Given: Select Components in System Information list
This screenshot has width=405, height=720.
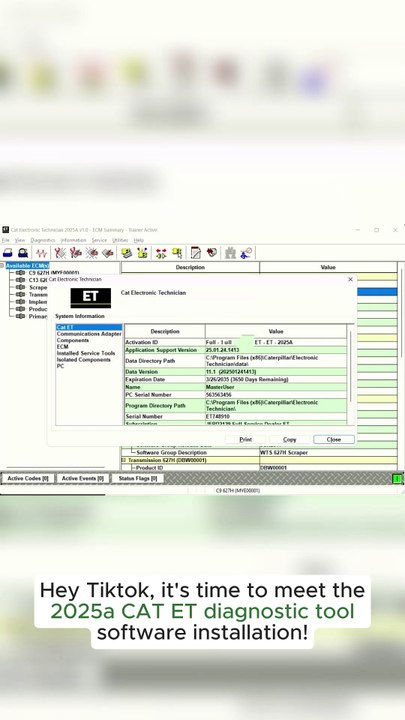Looking at the screenshot, I should pyautogui.click(x=73, y=340).
